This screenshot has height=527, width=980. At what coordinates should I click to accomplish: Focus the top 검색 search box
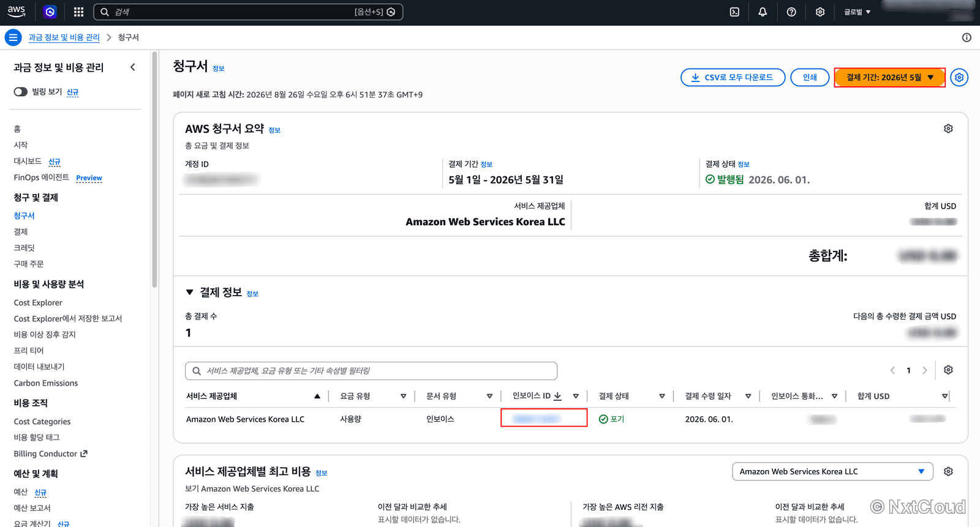point(248,12)
